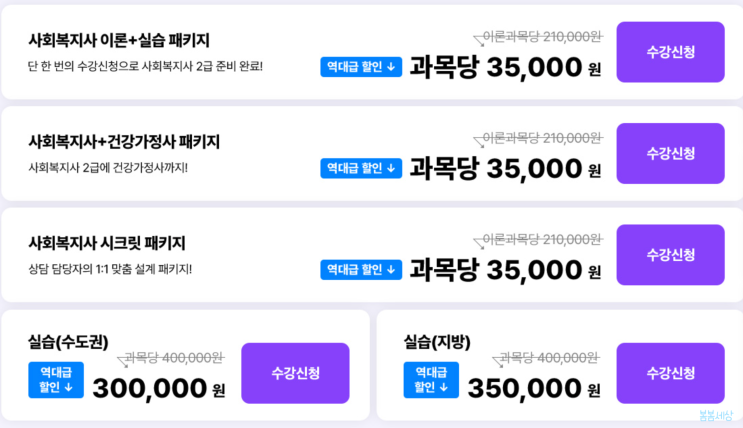
Task: Select the 사회복지사 이론+실습 패키지 title
Action: click(x=118, y=41)
